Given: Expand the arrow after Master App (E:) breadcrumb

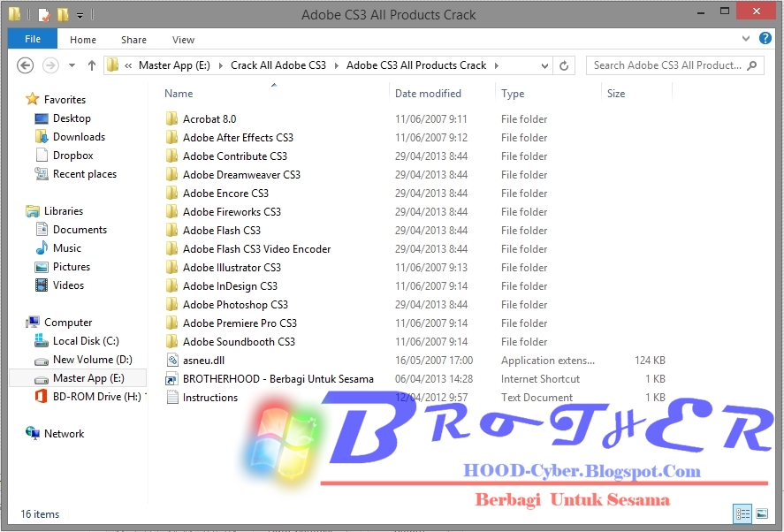Looking at the screenshot, I should [x=220, y=65].
